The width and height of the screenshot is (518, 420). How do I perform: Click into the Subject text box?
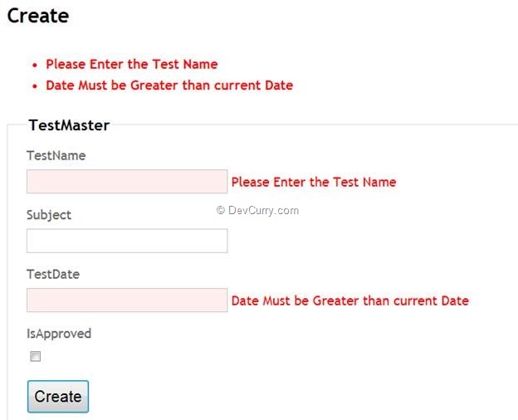tap(127, 241)
